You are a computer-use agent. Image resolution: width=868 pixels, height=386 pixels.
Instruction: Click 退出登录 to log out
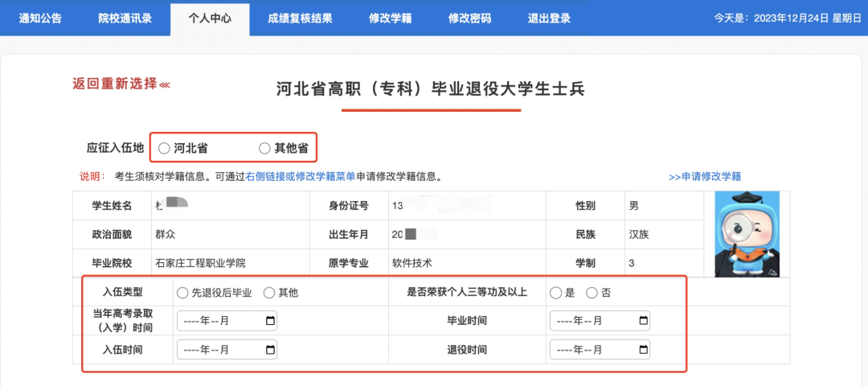point(549,18)
